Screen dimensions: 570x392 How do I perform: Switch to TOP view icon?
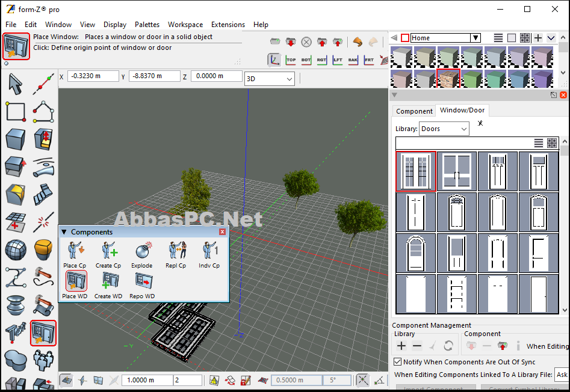click(291, 60)
